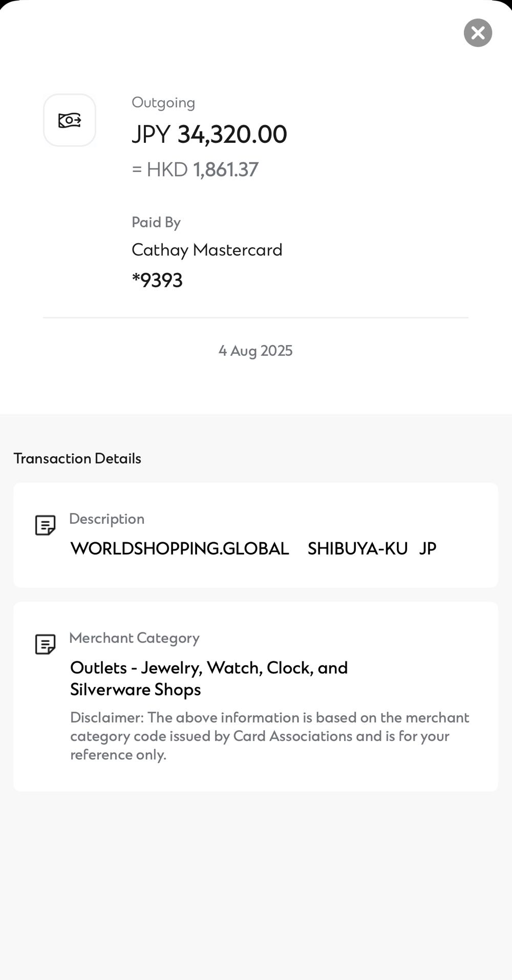
Task: Tap the Outgoing label
Action: (163, 102)
